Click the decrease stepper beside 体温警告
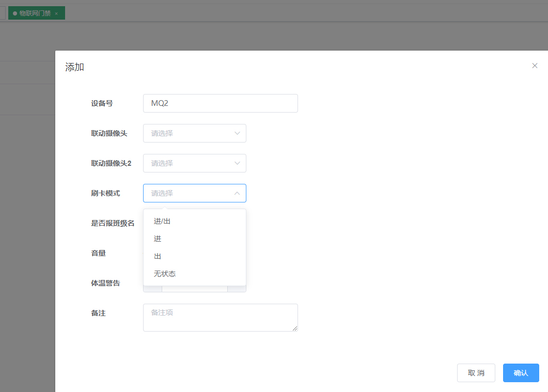Screen dimensions: 548x392 (x=151, y=289)
